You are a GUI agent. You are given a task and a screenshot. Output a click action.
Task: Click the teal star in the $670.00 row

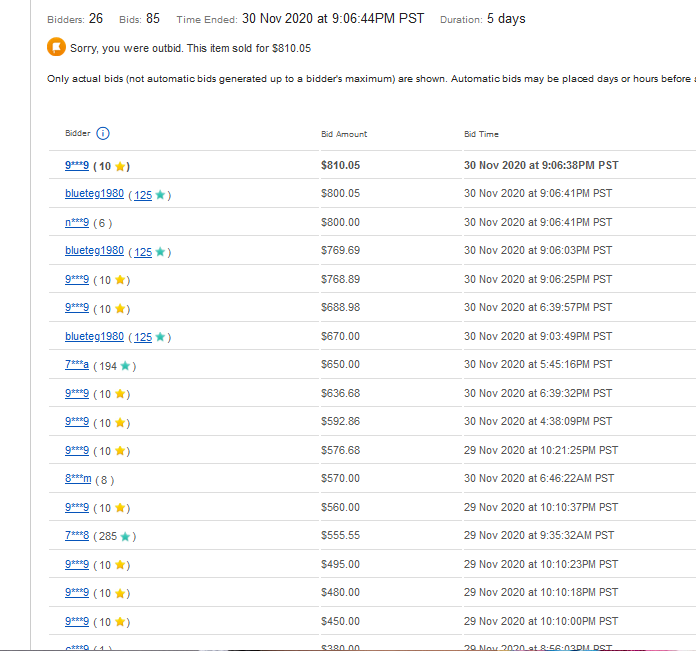coord(160,337)
